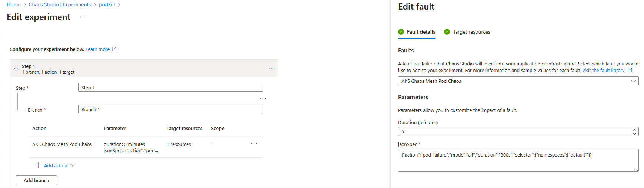The height and width of the screenshot is (188, 644).
Task: Click Add branch button
Action: [36, 180]
